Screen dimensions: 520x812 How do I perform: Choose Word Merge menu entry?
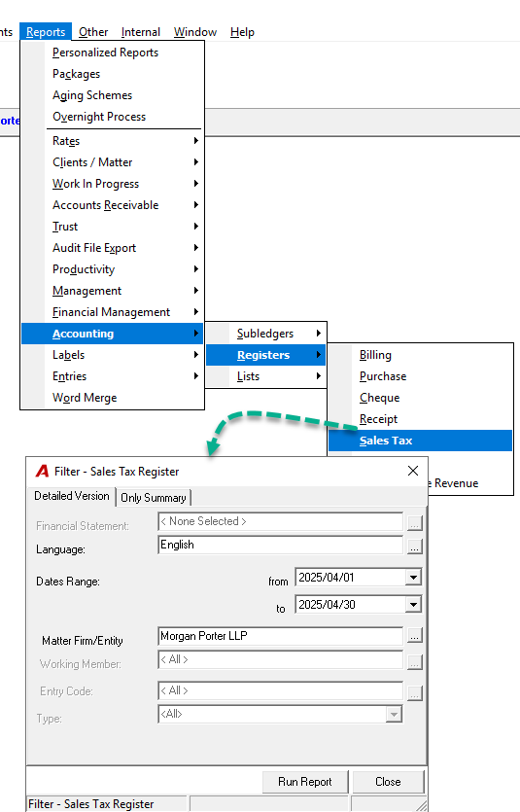[113, 398]
